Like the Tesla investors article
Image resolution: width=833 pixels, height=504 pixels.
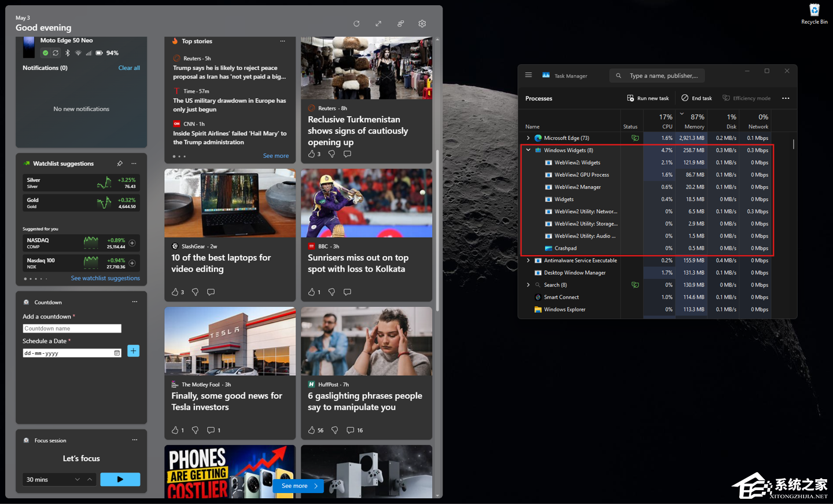coord(175,430)
